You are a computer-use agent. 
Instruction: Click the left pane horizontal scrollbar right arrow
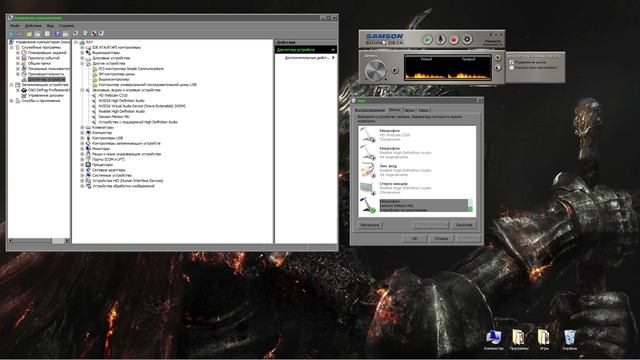click(67, 241)
